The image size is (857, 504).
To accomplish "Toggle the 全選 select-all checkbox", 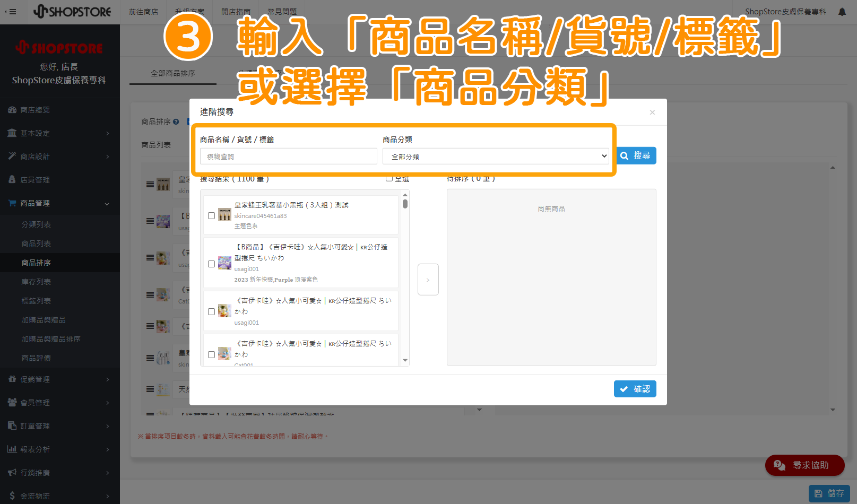I will (x=389, y=178).
